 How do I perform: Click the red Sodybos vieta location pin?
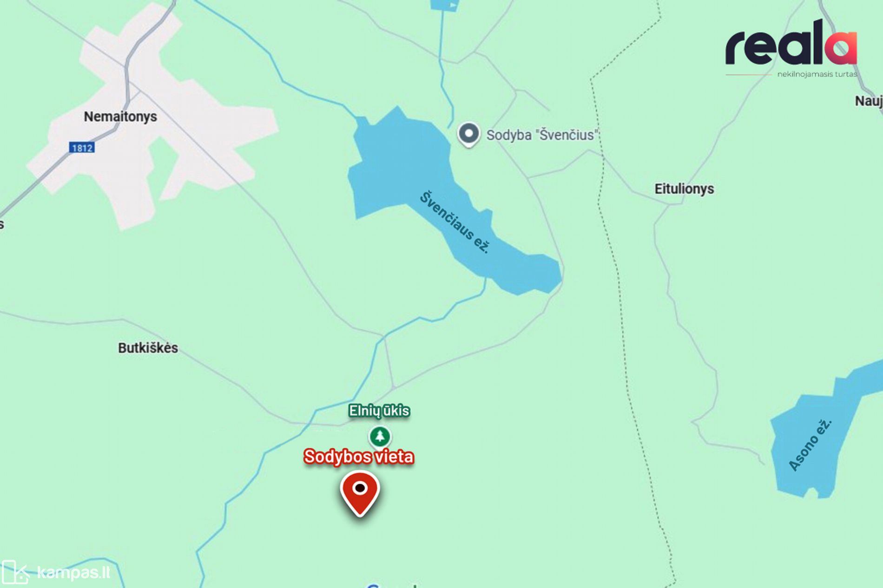(360, 493)
